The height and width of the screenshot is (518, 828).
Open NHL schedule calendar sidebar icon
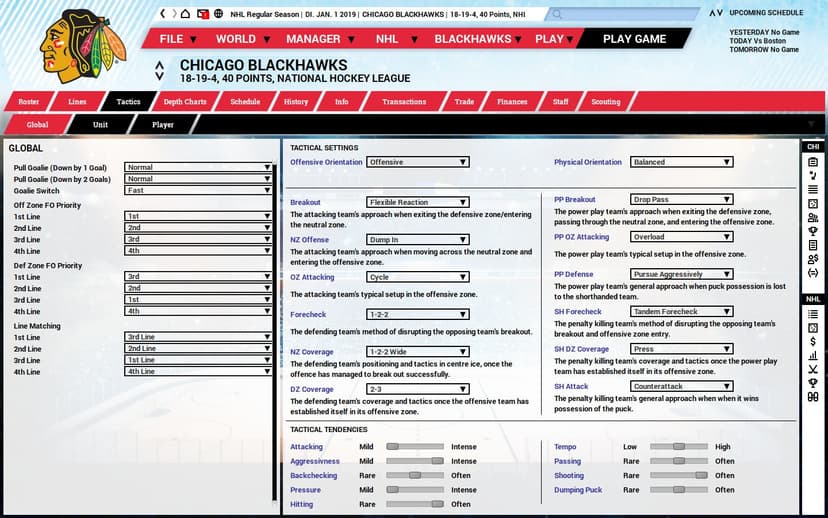tap(813, 328)
